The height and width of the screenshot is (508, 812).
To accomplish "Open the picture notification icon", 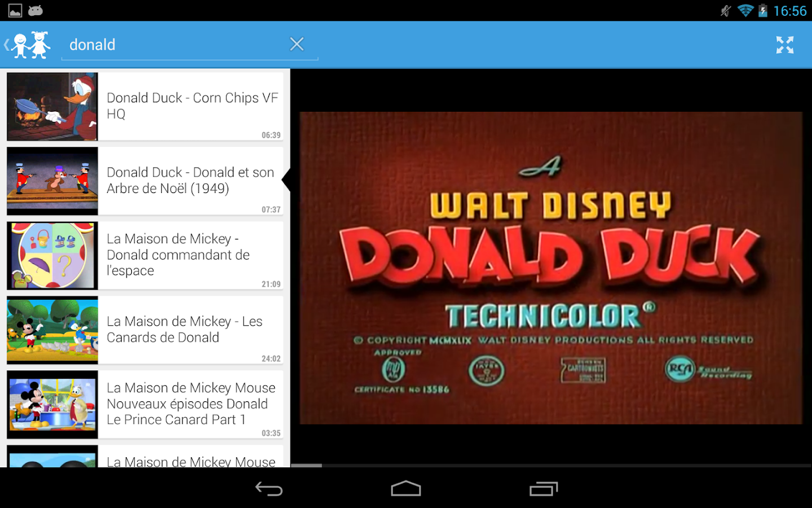I will (x=15, y=11).
